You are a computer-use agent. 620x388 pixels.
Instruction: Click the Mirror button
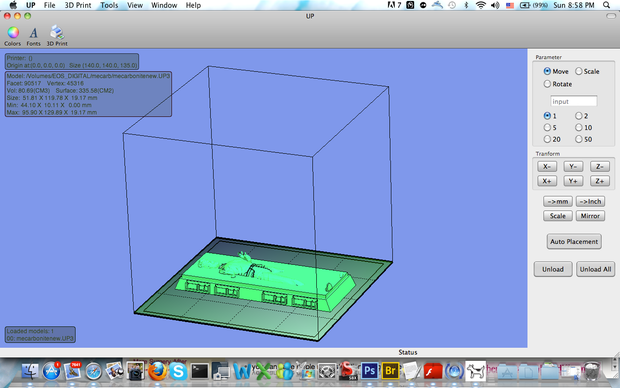[x=590, y=216]
